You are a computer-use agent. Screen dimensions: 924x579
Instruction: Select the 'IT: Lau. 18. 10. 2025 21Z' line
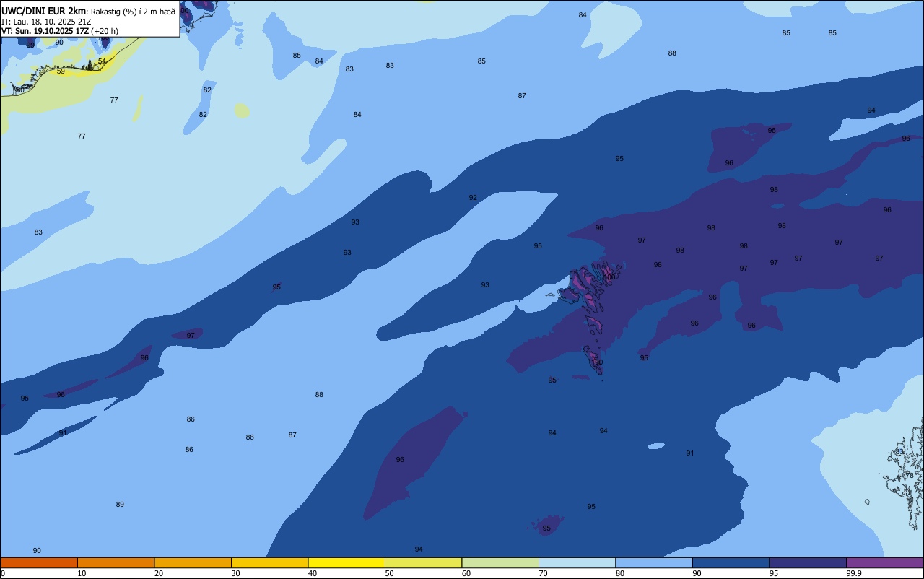click(x=46, y=22)
